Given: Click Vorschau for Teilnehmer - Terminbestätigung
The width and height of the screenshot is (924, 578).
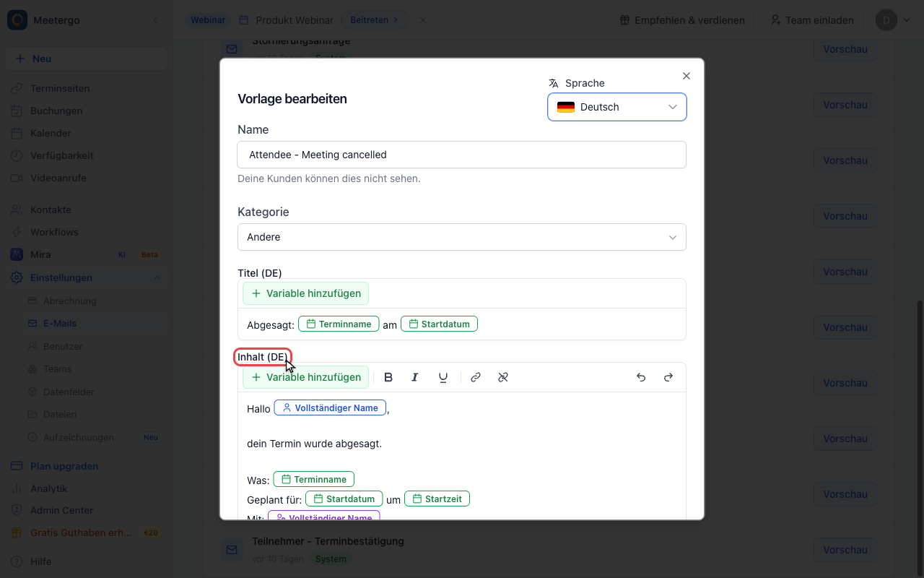Looking at the screenshot, I should (x=845, y=550).
